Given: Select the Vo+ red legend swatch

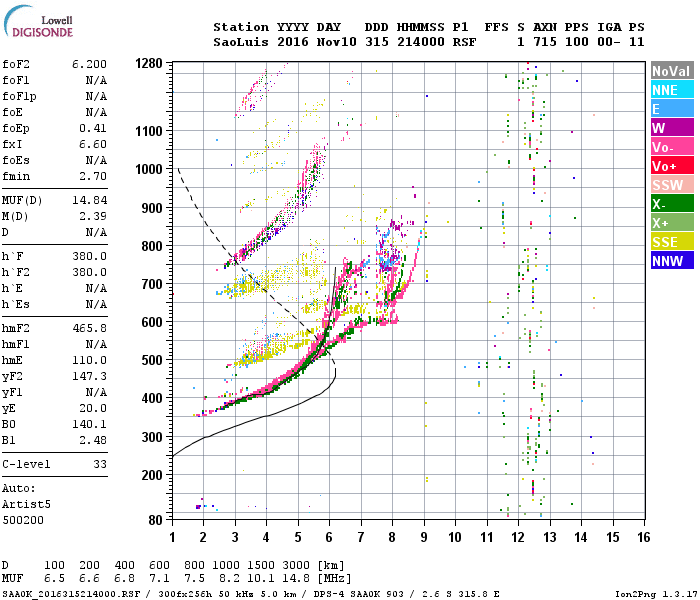Looking at the screenshot, I should [x=672, y=166].
